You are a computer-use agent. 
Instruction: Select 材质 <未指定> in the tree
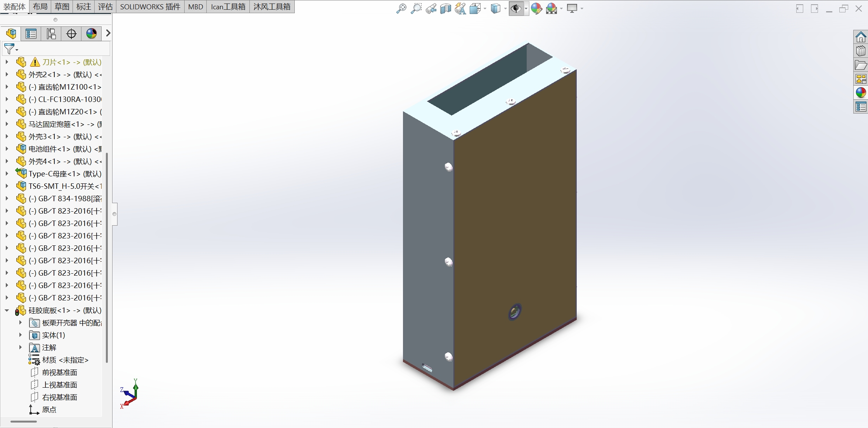point(65,360)
